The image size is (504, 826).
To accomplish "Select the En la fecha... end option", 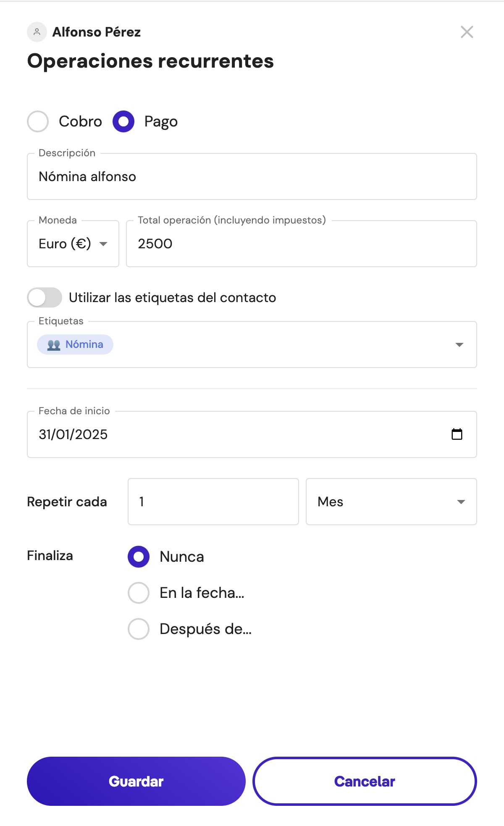I will [x=139, y=593].
